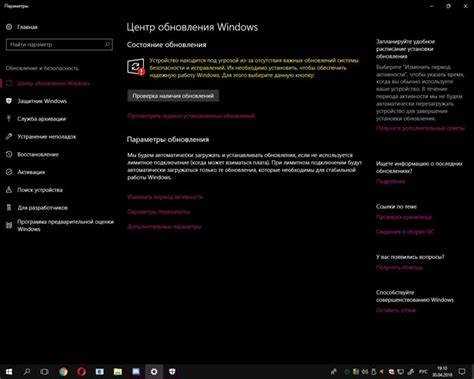Open Активация section
The width and height of the screenshot is (474, 379).
pos(25,172)
